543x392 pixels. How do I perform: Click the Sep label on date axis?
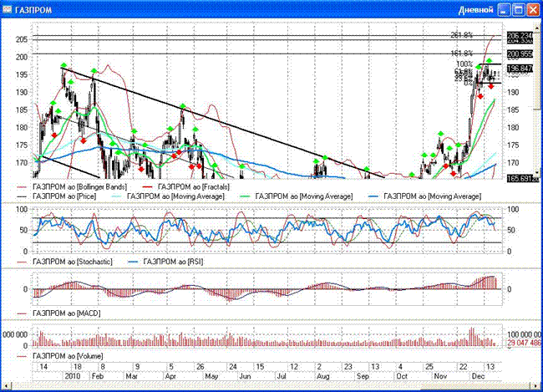(x=363, y=376)
